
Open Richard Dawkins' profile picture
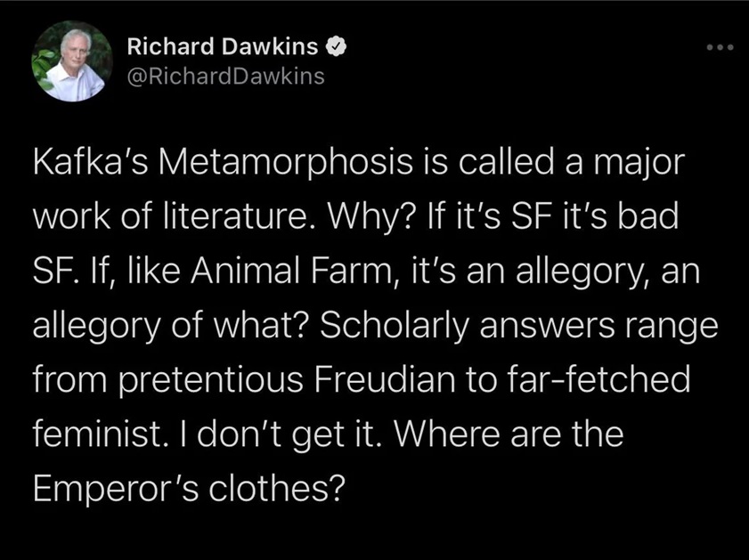[x=71, y=61]
